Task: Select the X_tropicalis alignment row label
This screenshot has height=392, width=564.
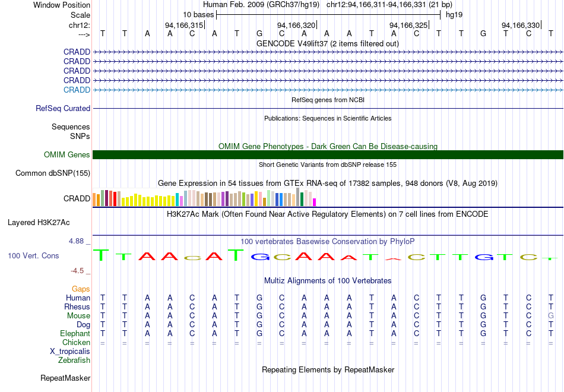Action: click(x=70, y=352)
